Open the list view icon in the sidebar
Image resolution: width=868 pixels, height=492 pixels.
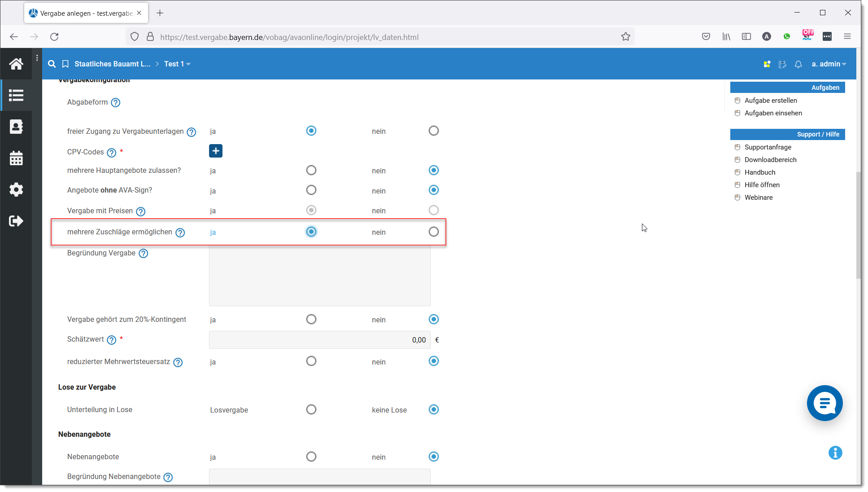[16, 95]
